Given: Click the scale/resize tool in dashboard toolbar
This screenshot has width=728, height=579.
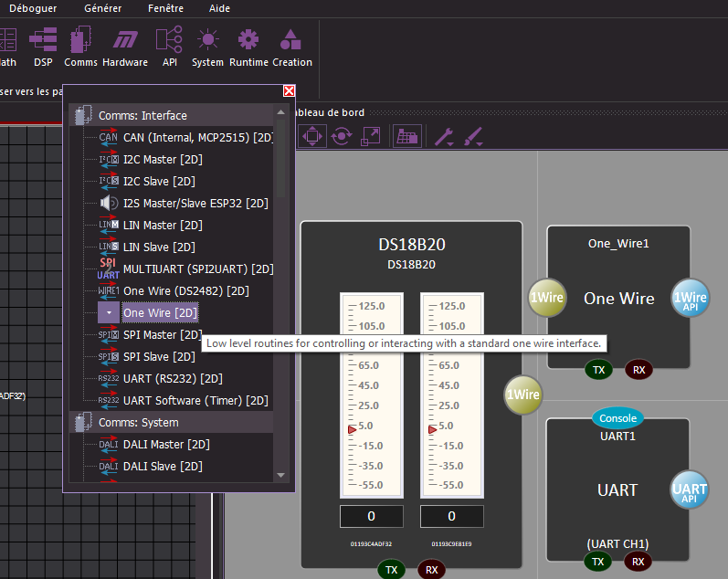Looking at the screenshot, I should click(x=371, y=136).
